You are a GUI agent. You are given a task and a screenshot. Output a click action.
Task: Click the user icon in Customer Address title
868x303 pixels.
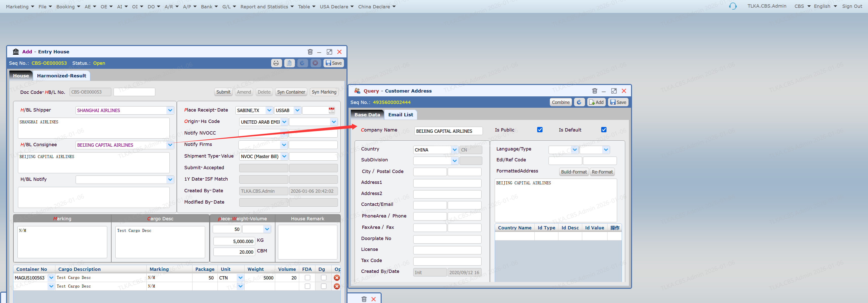pyautogui.click(x=357, y=91)
